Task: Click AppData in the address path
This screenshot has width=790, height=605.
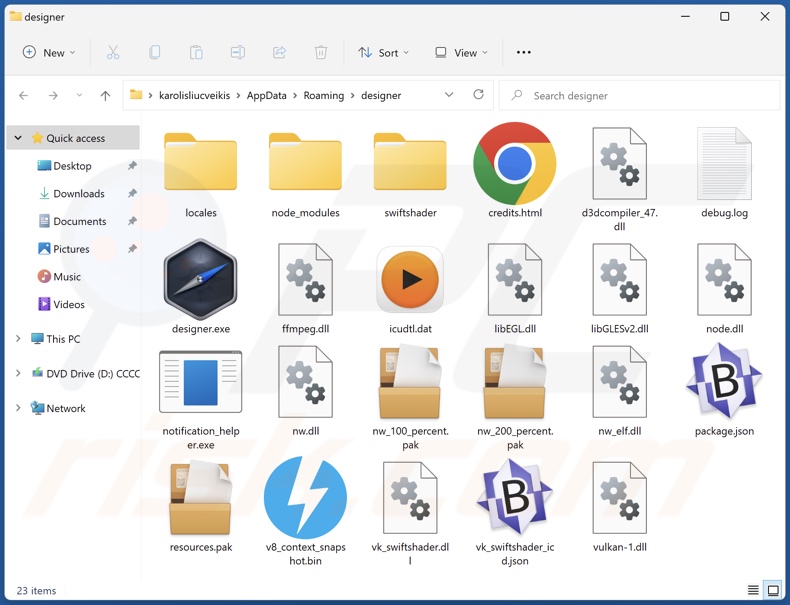Action: click(267, 96)
